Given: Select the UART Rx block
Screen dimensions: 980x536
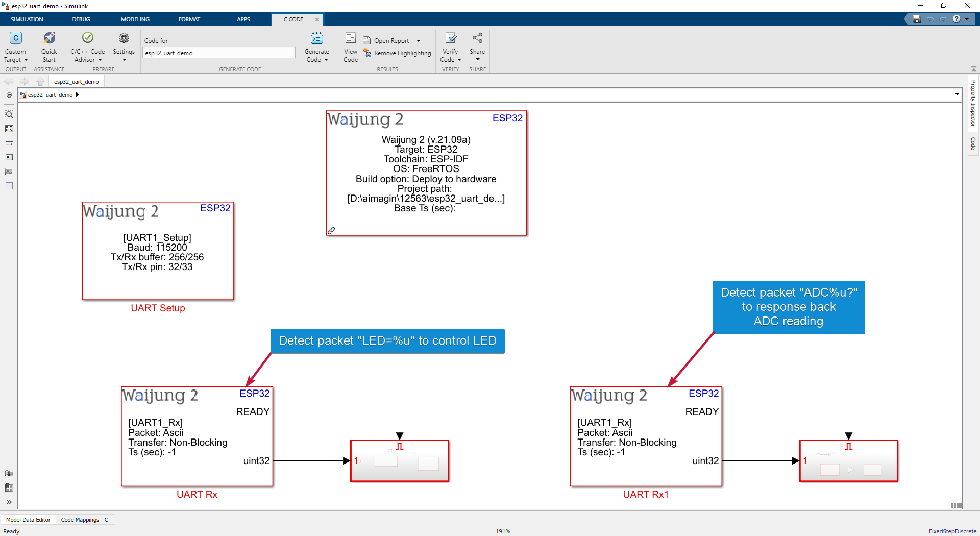Looking at the screenshot, I should pyautogui.click(x=198, y=436).
